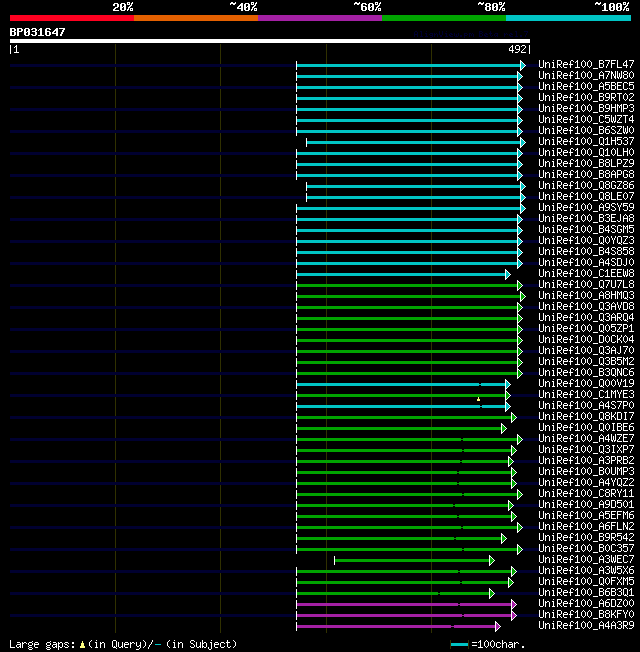
Task: Select UniRef100_B4S858 label
Action: 586,252
